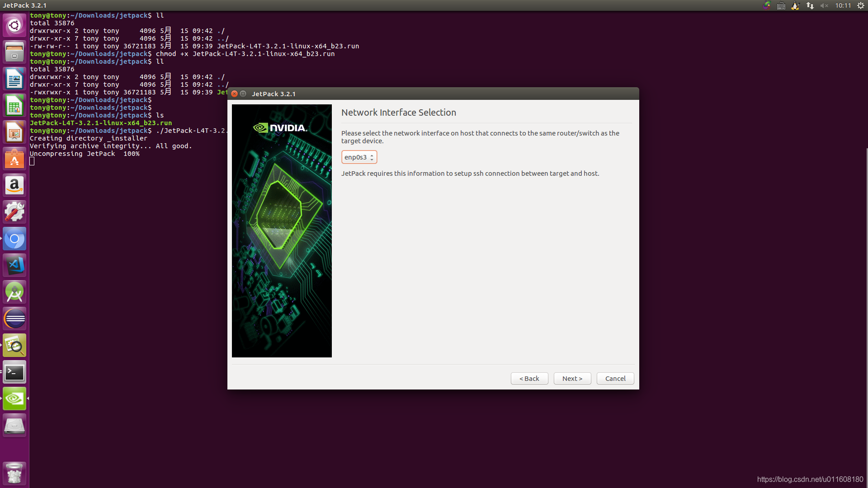Launch Eclipse IDE from the launcher

(14, 319)
